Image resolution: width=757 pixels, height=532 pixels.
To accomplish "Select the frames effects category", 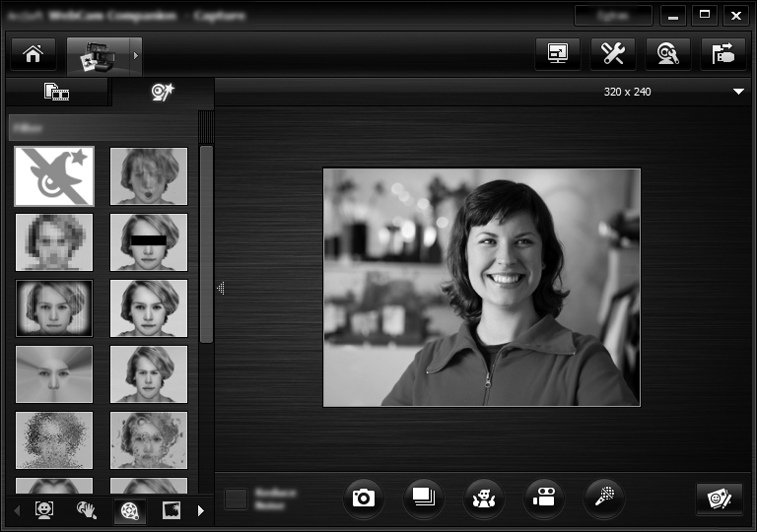I will click(172, 510).
